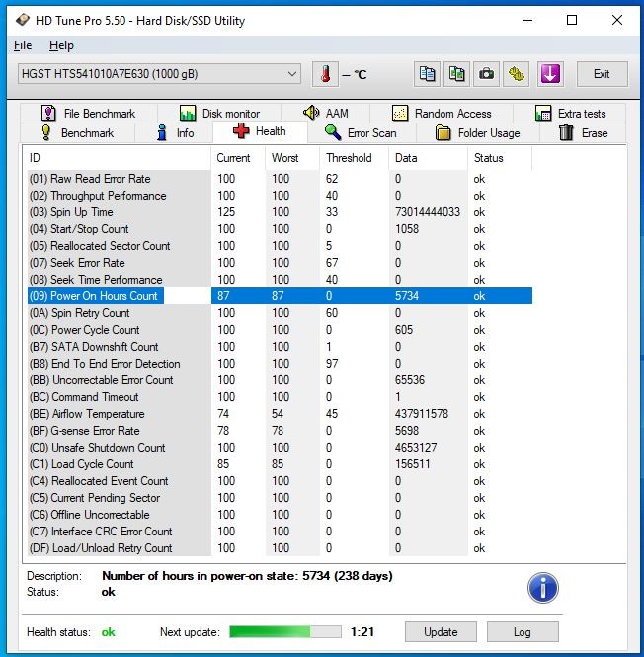Select the Reallocated Event Count row

[280, 480]
